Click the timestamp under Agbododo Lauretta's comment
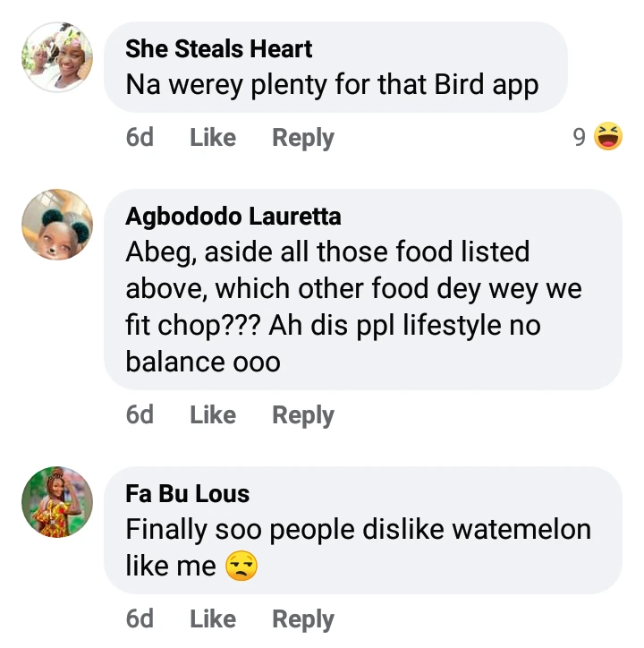 [x=140, y=415]
